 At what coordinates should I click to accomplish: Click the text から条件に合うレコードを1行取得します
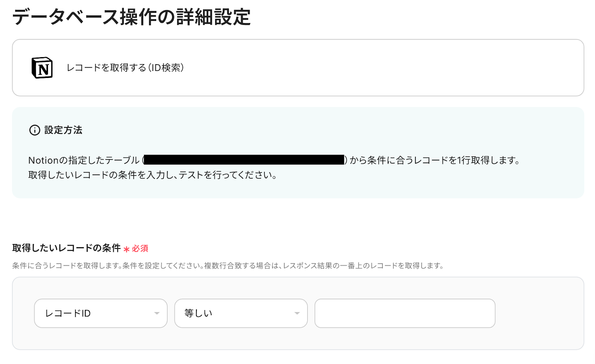(434, 160)
